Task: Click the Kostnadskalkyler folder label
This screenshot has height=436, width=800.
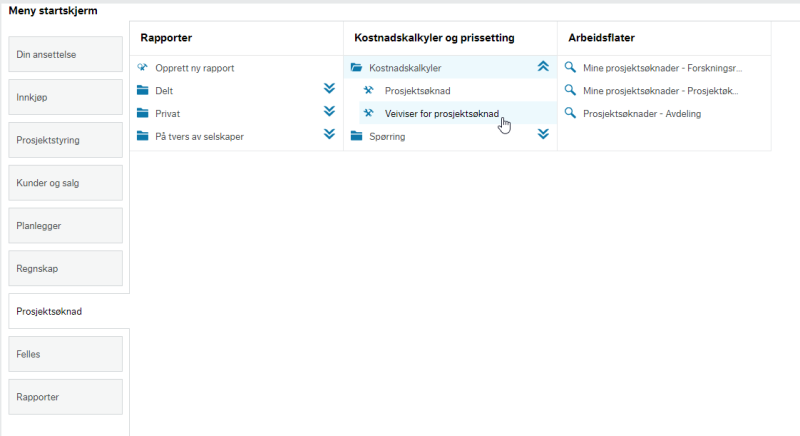Action: pyautogui.click(x=405, y=68)
